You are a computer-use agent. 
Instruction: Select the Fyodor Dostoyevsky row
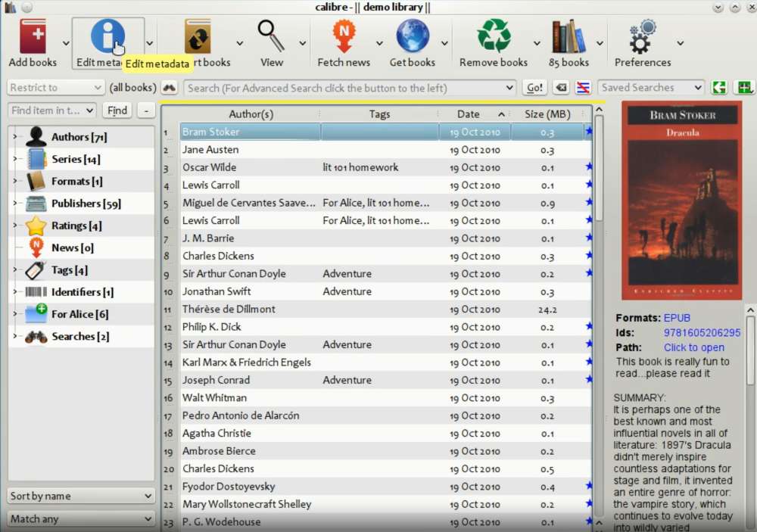(x=386, y=487)
